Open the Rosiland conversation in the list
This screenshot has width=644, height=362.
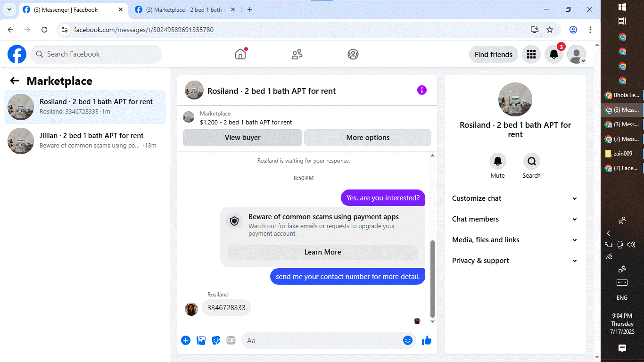85,107
